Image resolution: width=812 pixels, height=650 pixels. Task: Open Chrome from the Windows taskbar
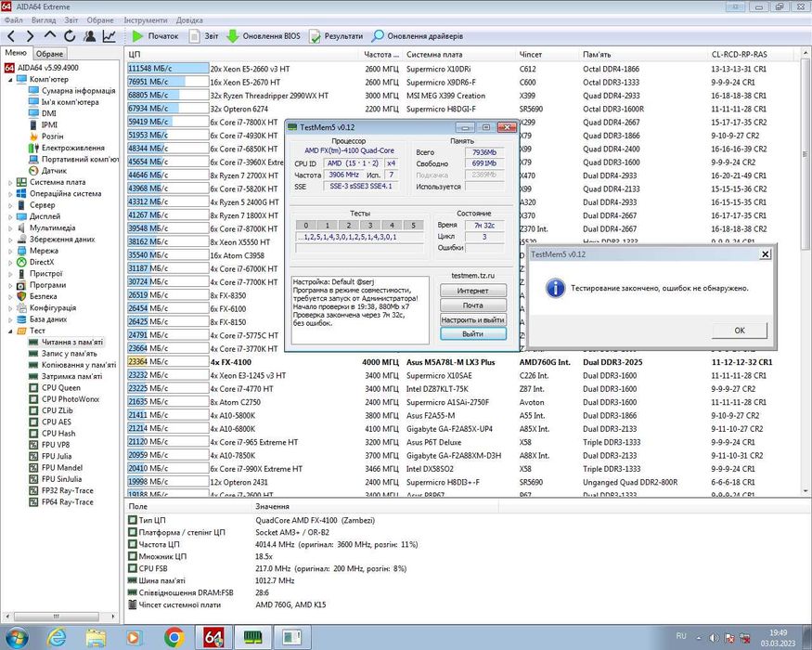tap(173, 637)
